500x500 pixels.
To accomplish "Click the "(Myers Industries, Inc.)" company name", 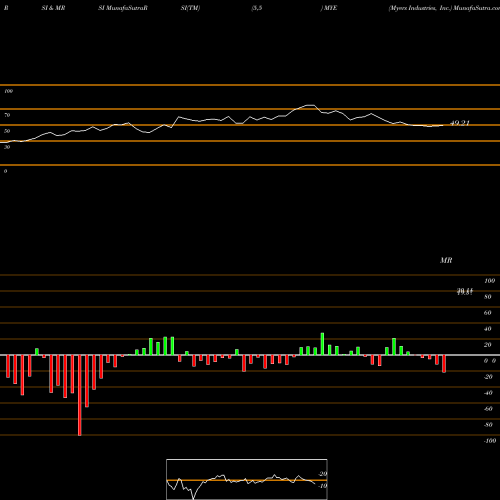I will [x=420, y=8].
